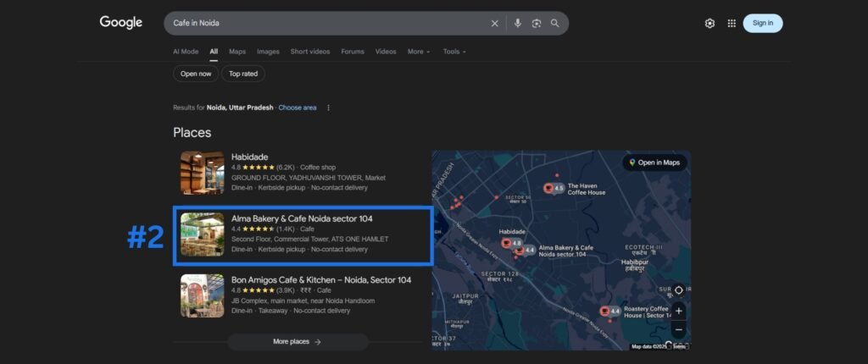Image resolution: width=868 pixels, height=364 pixels.
Task: Clear the search box text
Action: point(495,24)
